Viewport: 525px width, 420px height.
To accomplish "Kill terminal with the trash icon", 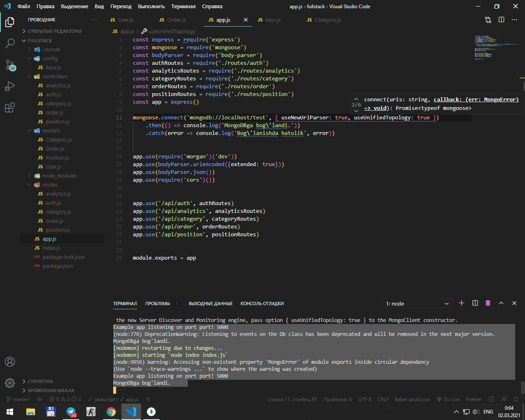I will point(488,303).
